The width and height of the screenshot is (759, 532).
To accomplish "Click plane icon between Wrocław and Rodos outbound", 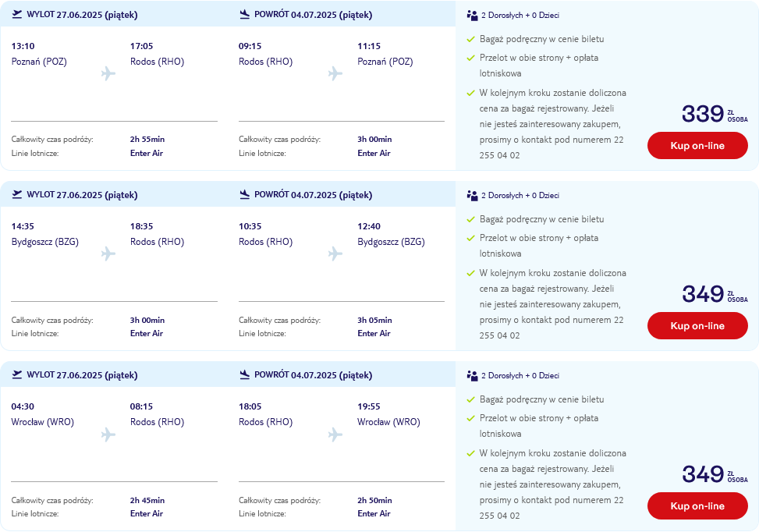I will click(x=108, y=434).
